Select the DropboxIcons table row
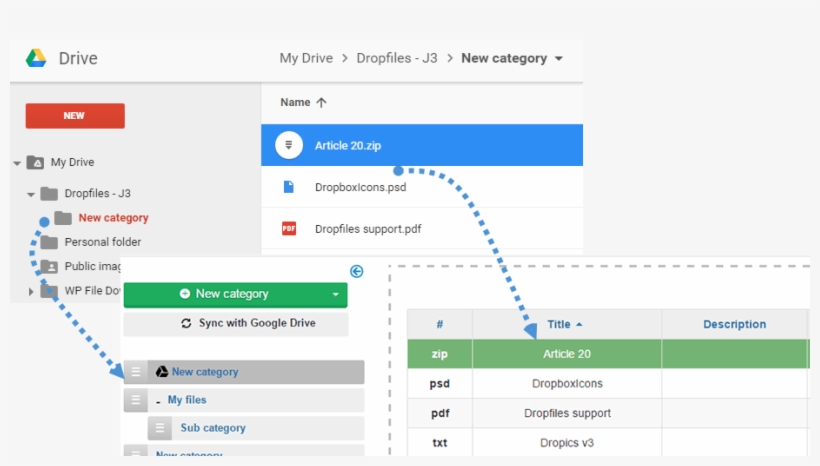820x466 pixels. (x=608, y=383)
